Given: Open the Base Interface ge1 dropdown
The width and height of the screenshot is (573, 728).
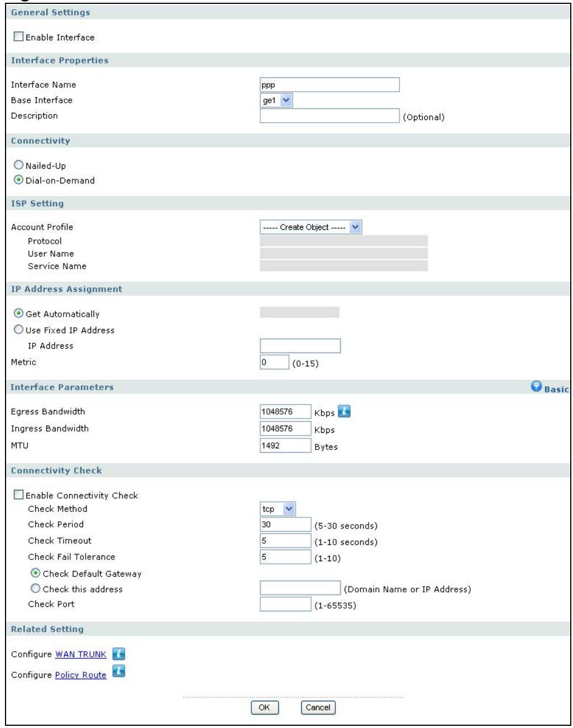Looking at the screenshot, I should click(276, 100).
